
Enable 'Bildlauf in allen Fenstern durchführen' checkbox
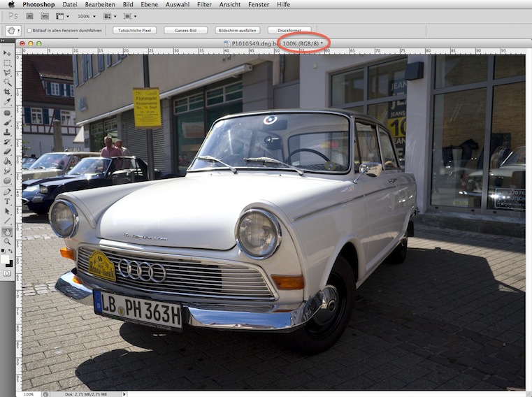[29, 31]
